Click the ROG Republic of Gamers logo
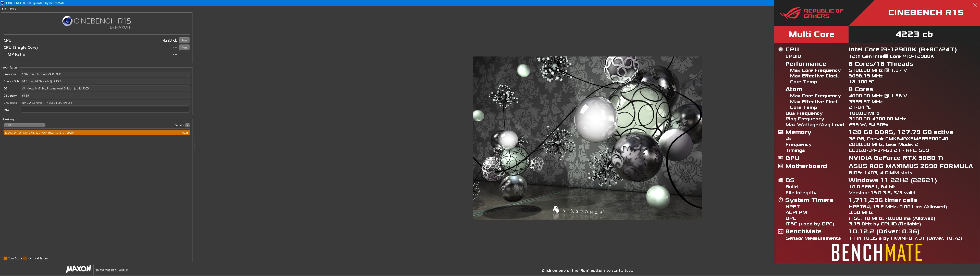Screen dimensions: 980x276 (811, 14)
